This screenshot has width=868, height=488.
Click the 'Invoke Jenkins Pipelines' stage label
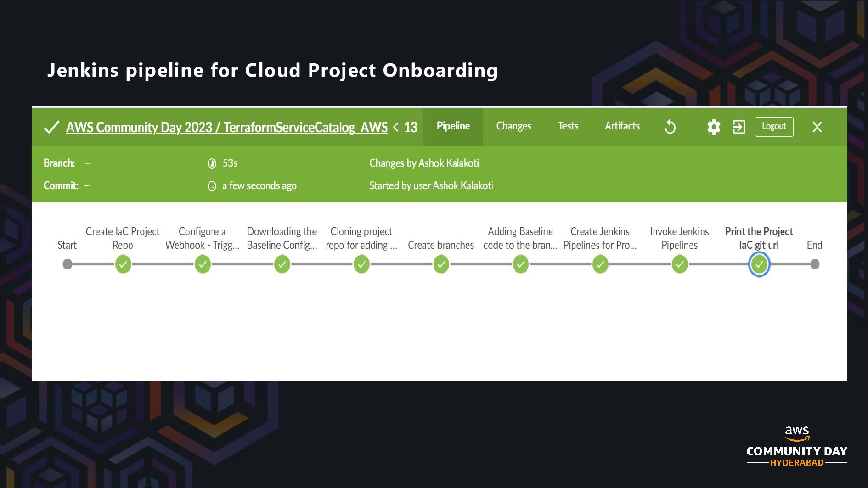[680, 238]
